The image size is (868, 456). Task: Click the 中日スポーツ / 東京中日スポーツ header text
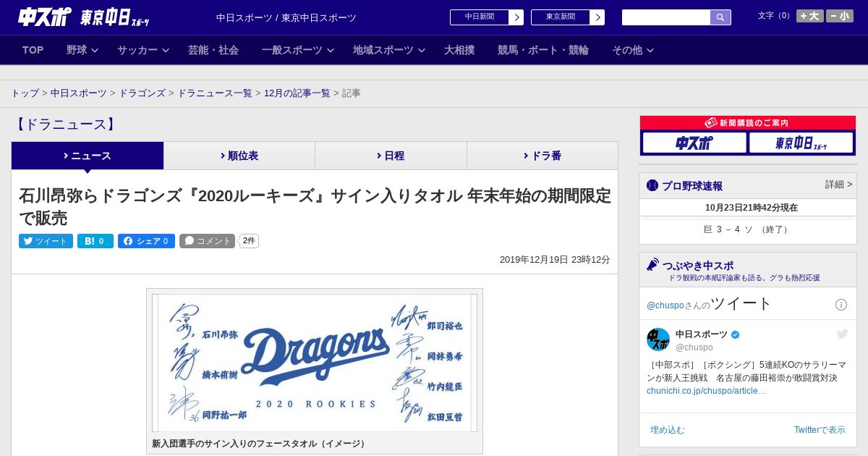click(x=286, y=17)
